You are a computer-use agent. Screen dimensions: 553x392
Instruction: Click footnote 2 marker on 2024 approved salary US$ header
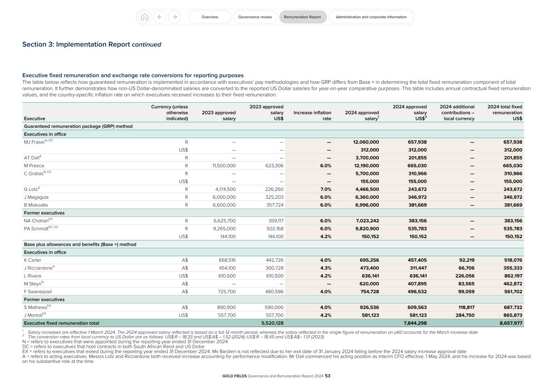(x=426, y=117)
